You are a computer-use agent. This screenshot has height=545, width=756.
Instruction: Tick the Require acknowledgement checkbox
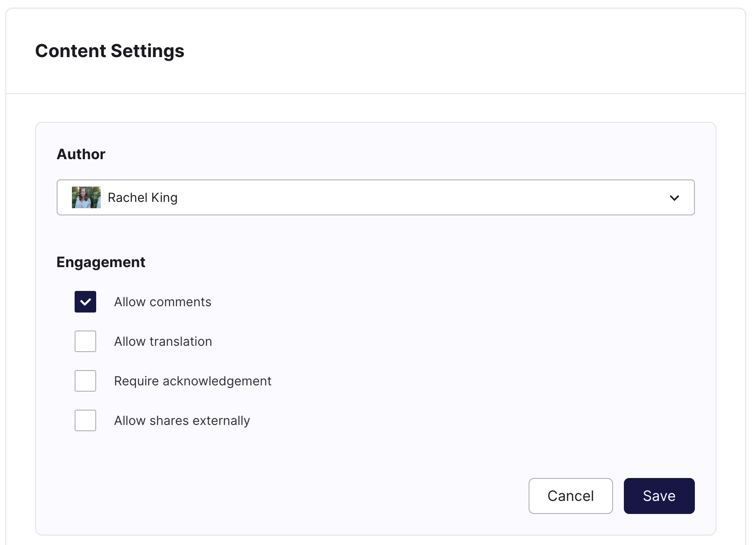click(85, 381)
